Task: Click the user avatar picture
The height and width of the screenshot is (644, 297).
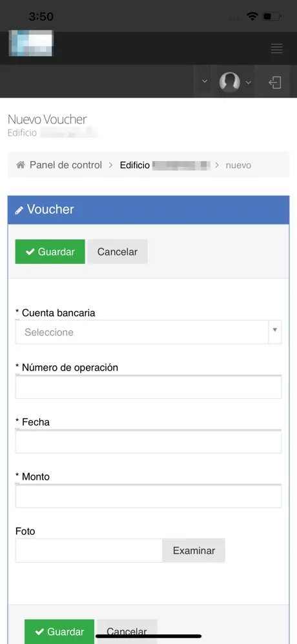Action: point(229,81)
